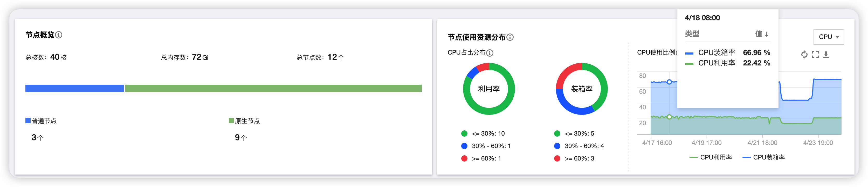Viewport: 868px width, 187px height.
Task: Click the 装箱率 donut chart center
Action: (582, 89)
